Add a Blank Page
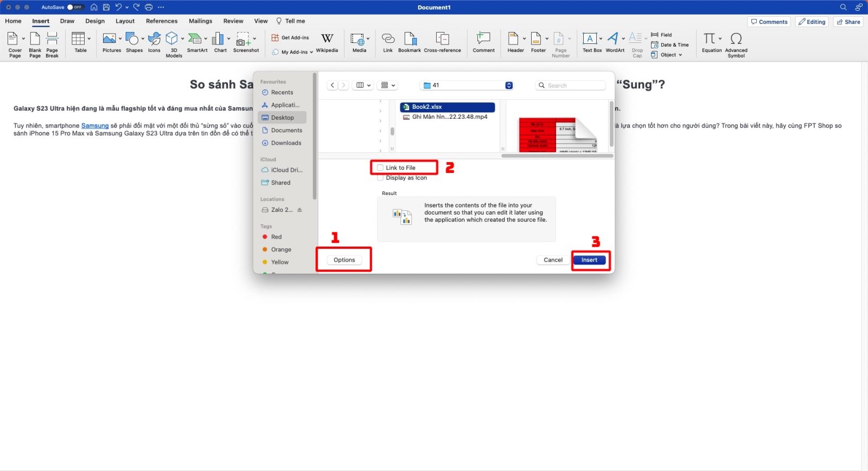 (x=35, y=44)
